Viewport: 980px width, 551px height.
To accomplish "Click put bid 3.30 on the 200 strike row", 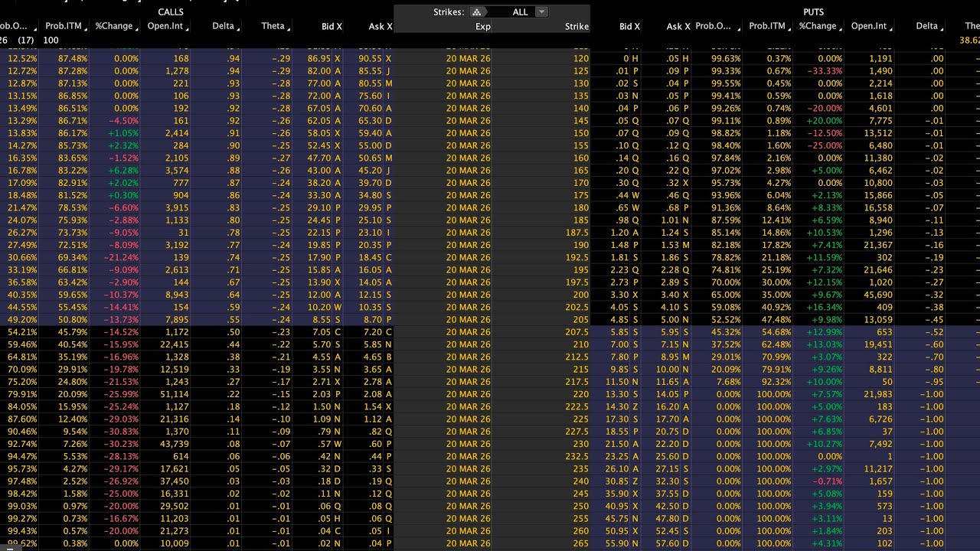I will coord(624,295).
